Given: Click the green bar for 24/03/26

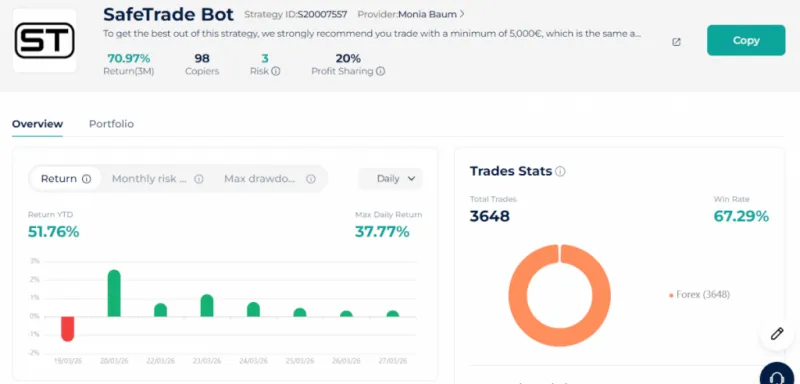Looking at the screenshot, I should tap(254, 310).
